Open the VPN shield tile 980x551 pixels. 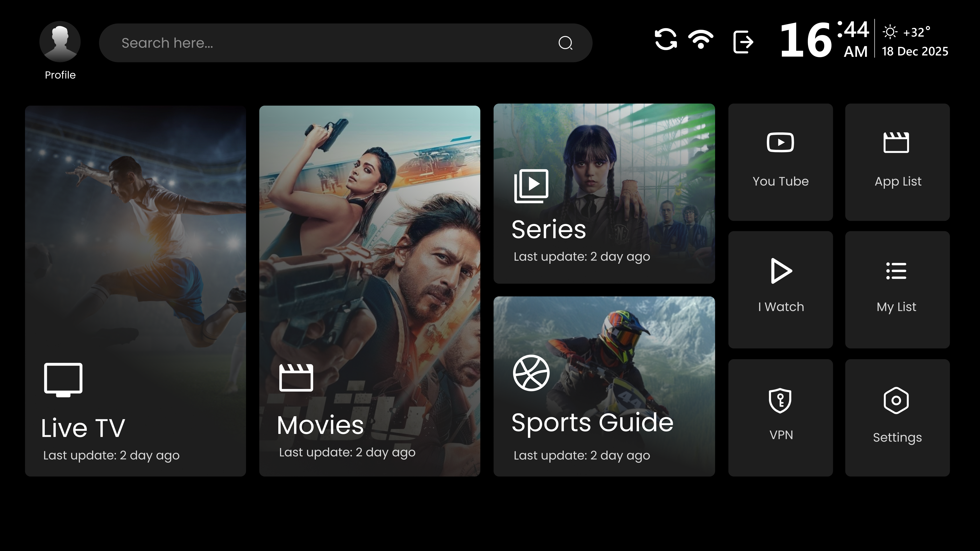780,418
